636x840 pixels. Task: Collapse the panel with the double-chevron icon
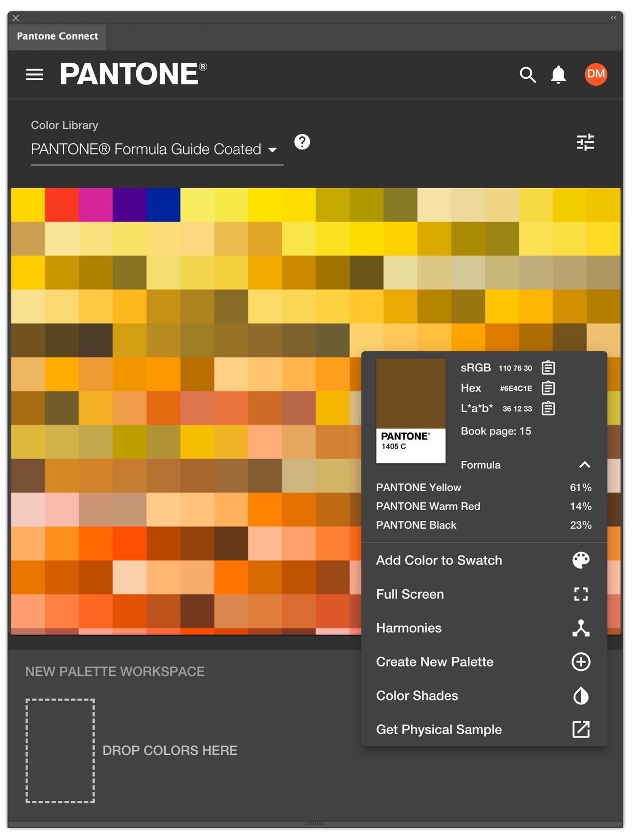(613, 18)
